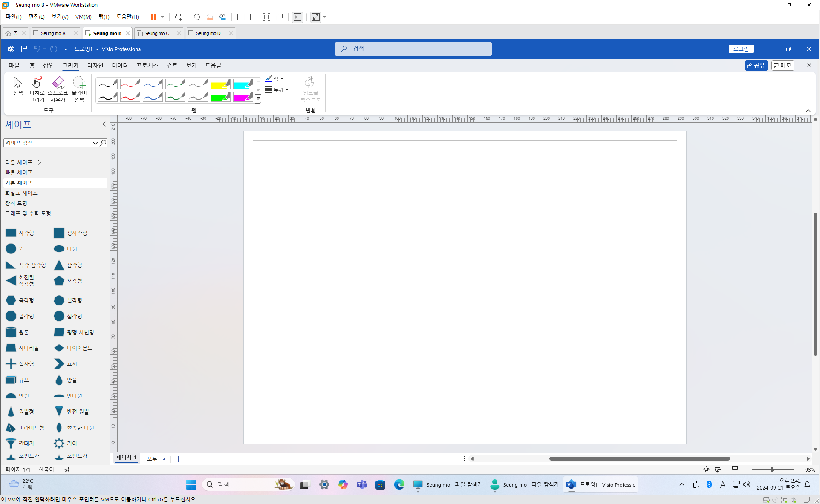This screenshot has width=820, height=504.
Task: Collapse the Shapes panel
Action: [x=104, y=124]
